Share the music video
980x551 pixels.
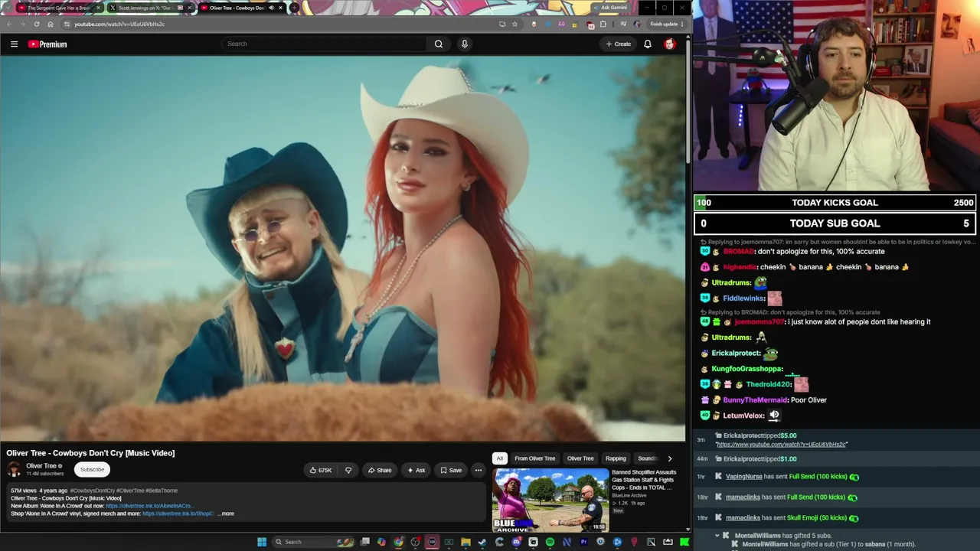click(x=380, y=470)
